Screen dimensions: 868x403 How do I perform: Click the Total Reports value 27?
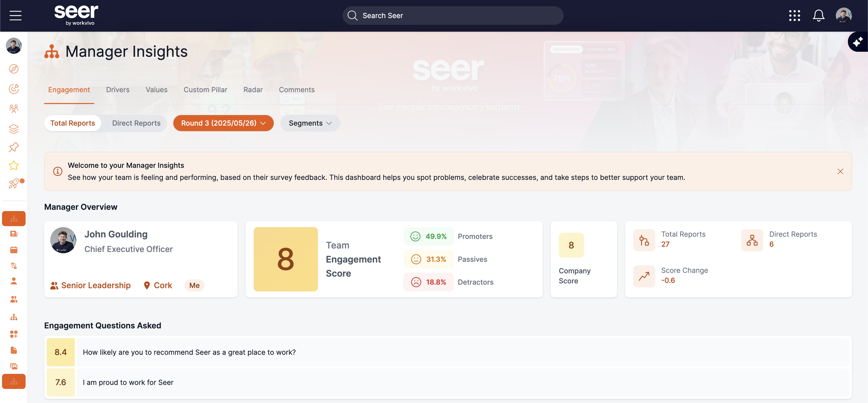tap(665, 244)
